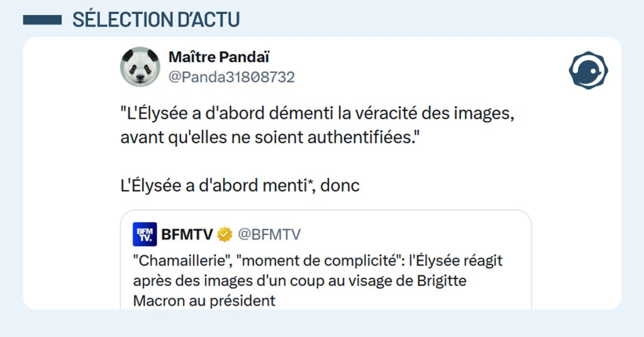
Task: Click the panda profile avatar
Action: pyautogui.click(x=140, y=67)
